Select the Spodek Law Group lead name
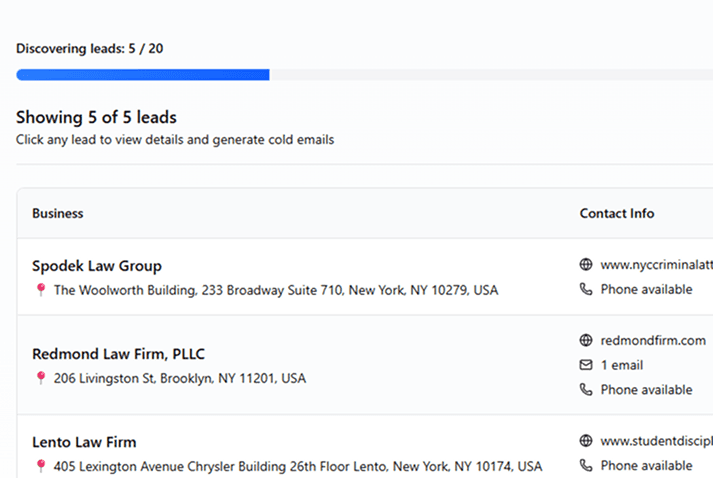Viewport: 713px width, 478px height. pyautogui.click(x=97, y=266)
